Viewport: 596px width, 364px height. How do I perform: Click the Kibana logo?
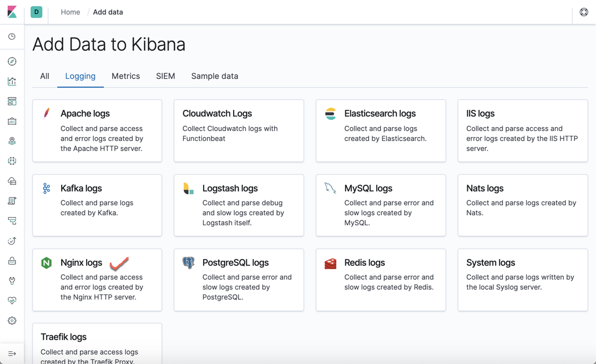pos(12,12)
